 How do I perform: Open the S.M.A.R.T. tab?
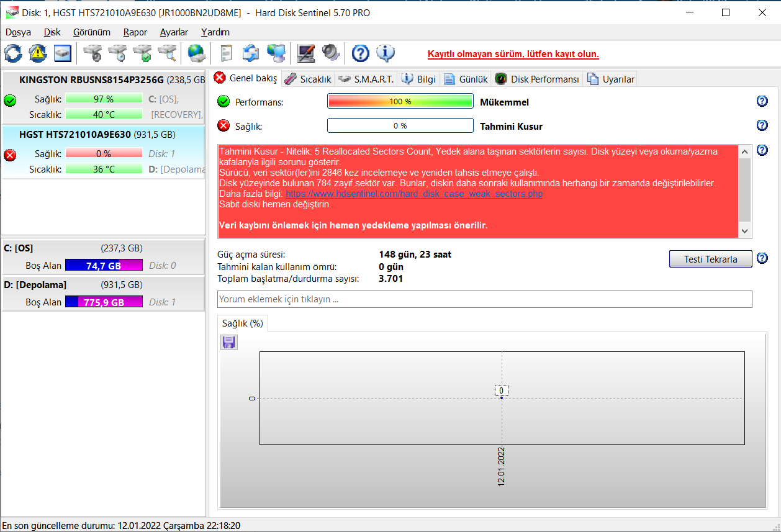pyautogui.click(x=366, y=79)
